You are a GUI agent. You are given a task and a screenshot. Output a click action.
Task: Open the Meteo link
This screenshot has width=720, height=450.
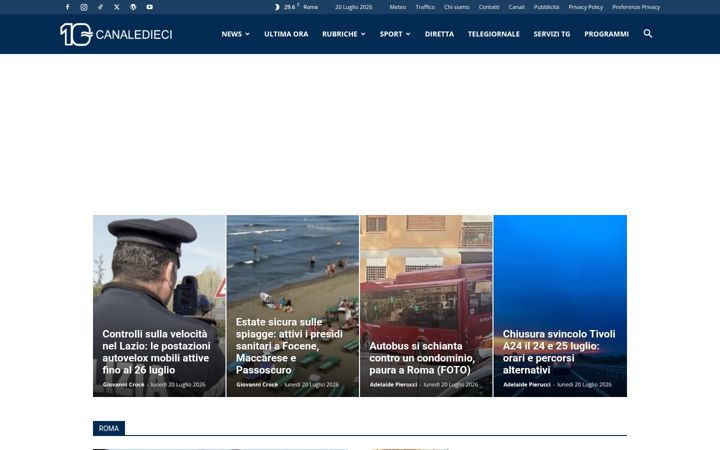click(x=398, y=7)
